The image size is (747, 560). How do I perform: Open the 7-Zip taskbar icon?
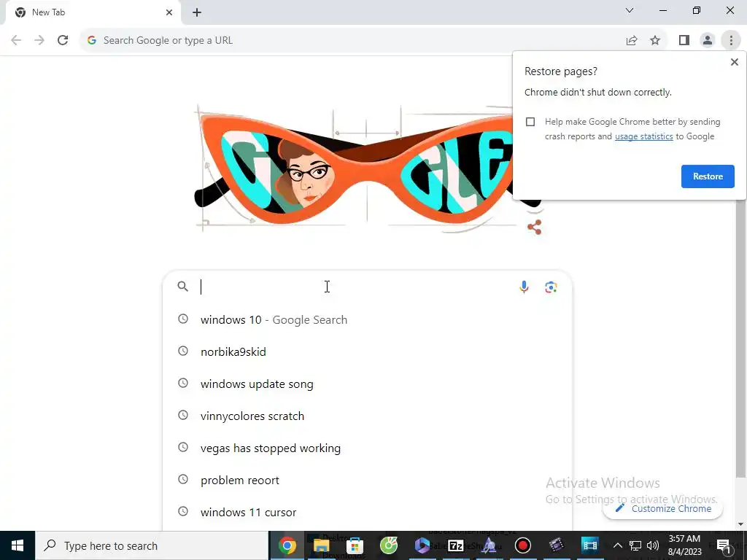click(456, 545)
